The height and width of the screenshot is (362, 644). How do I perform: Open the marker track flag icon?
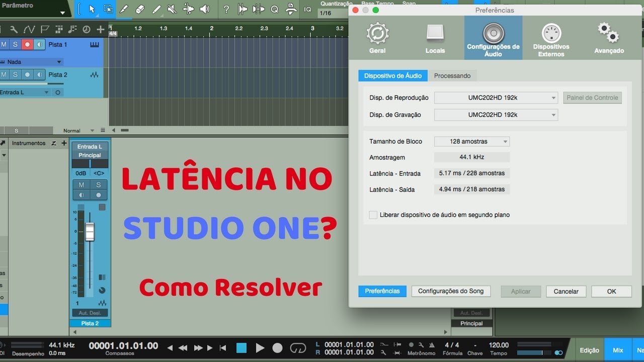tap(45, 29)
